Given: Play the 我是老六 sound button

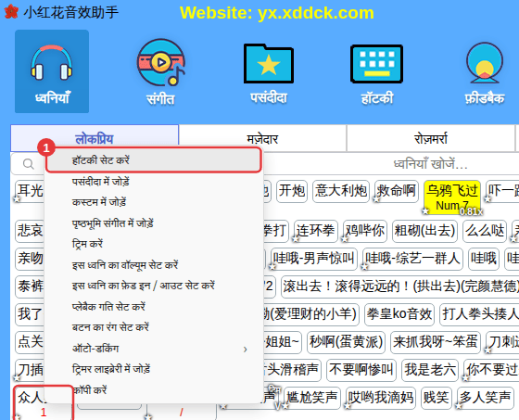Looking at the screenshot, I should (430, 370).
